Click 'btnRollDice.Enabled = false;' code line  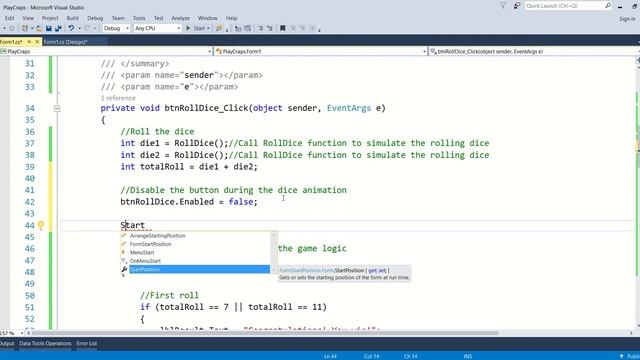[189, 202]
